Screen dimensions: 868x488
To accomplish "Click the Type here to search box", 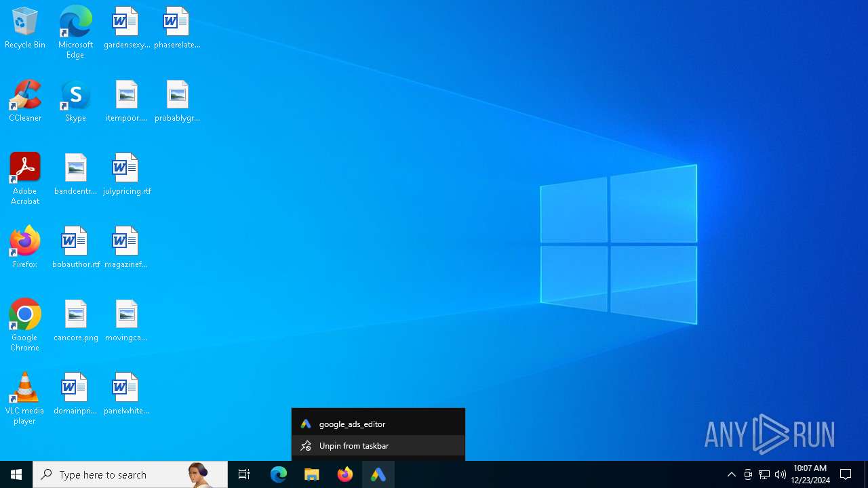I will pyautogui.click(x=130, y=474).
